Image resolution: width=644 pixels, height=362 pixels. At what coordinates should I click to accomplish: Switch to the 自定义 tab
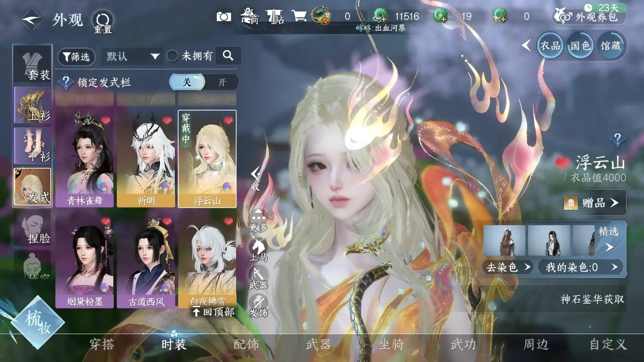pyautogui.click(x=608, y=344)
